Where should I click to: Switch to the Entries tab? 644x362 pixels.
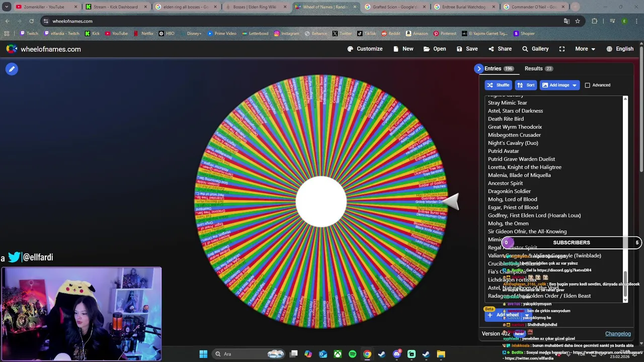(499, 68)
